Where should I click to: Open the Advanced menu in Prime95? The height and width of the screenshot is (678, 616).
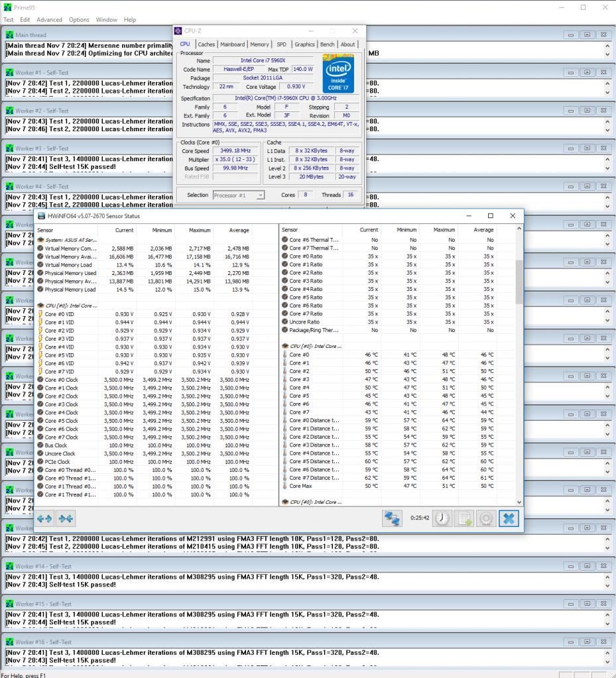(49, 19)
